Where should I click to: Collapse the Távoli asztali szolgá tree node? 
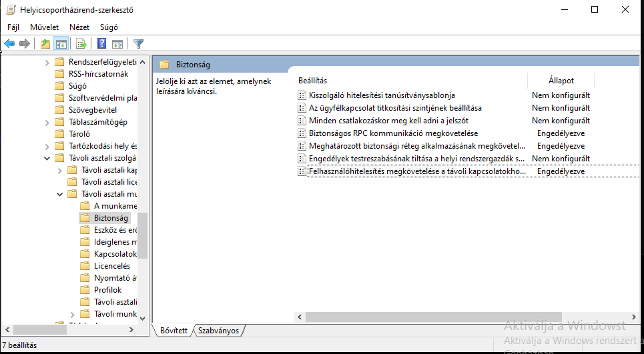47,158
